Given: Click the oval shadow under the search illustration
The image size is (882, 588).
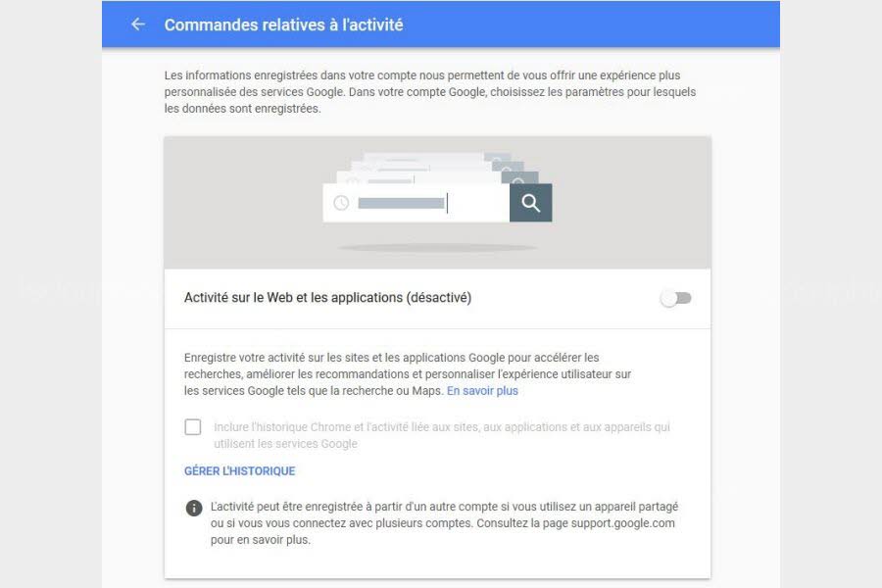Looking at the screenshot, I should tap(437, 248).
